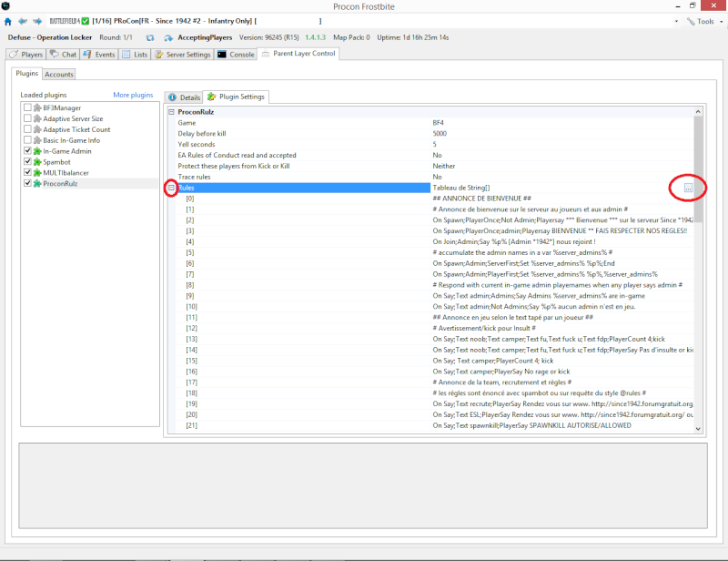Screen dimensions: 728x561
Task: Open the Events tab
Action: (x=99, y=55)
